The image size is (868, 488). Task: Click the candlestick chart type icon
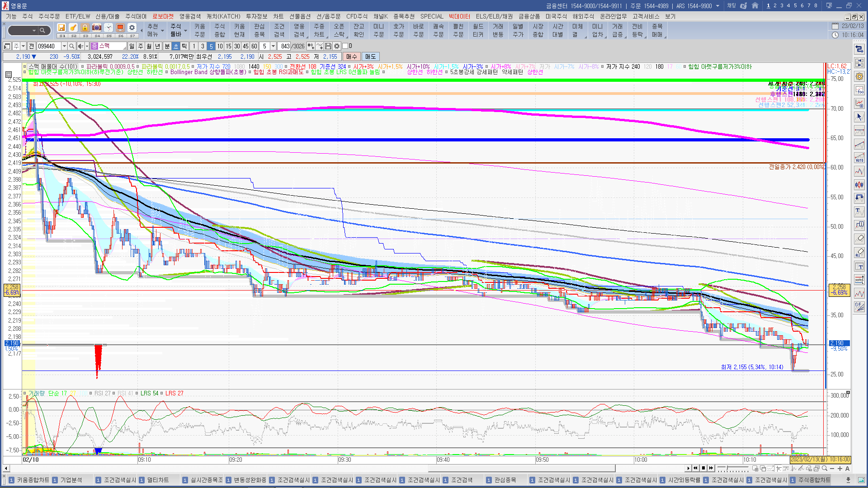pyautogui.click(x=859, y=184)
